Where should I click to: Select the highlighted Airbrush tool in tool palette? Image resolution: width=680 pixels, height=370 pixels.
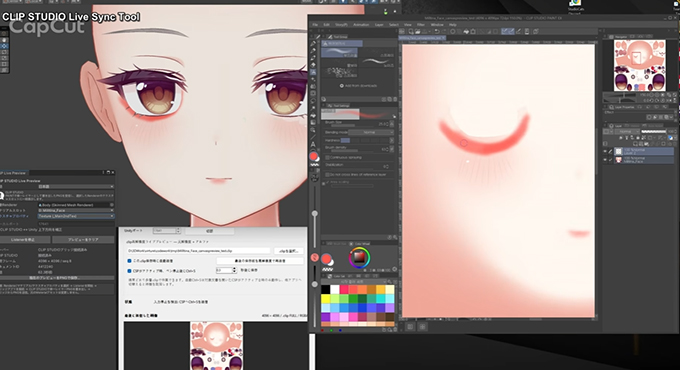click(313, 72)
